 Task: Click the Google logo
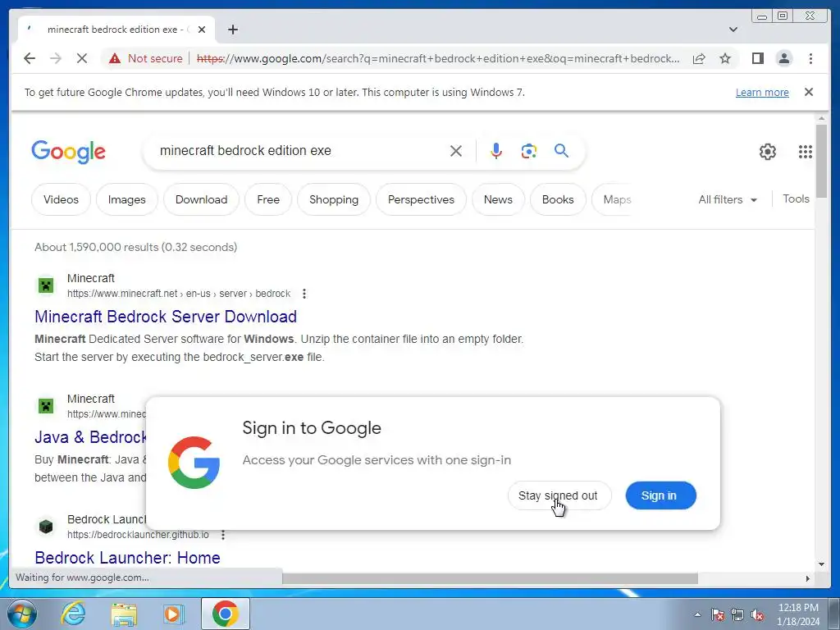(x=69, y=152)
